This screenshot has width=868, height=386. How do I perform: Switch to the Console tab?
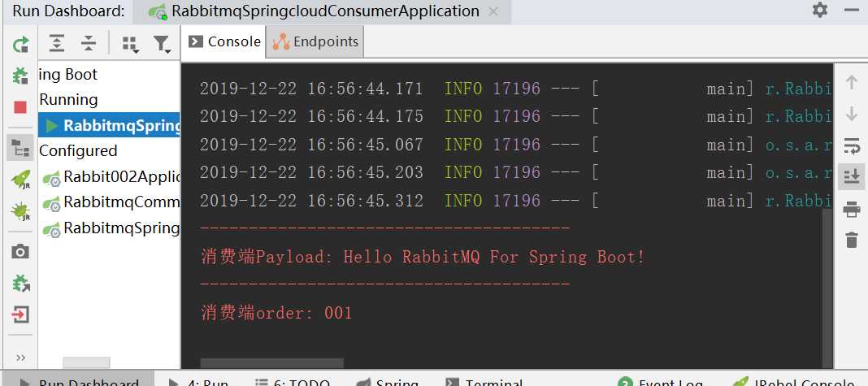pos(225,41)
